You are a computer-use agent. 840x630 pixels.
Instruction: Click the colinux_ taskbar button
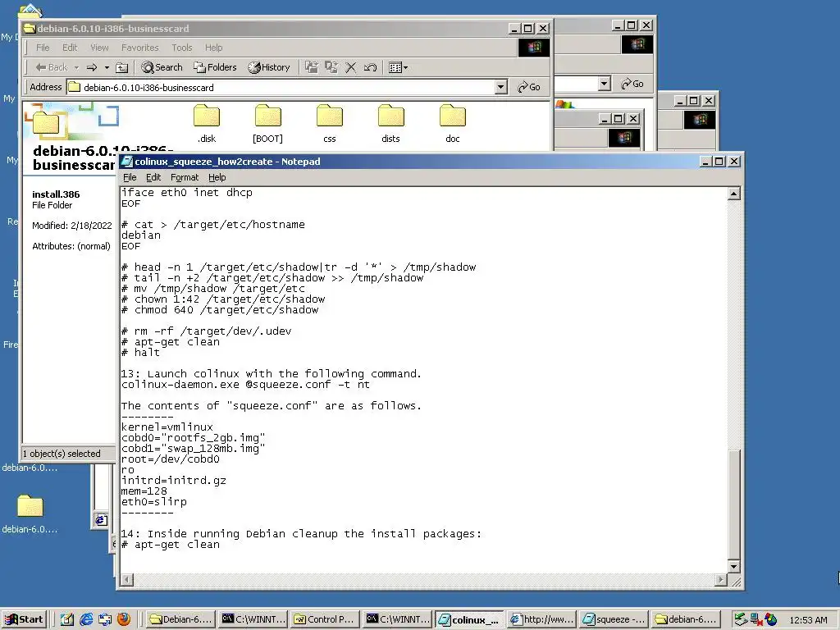470,619
